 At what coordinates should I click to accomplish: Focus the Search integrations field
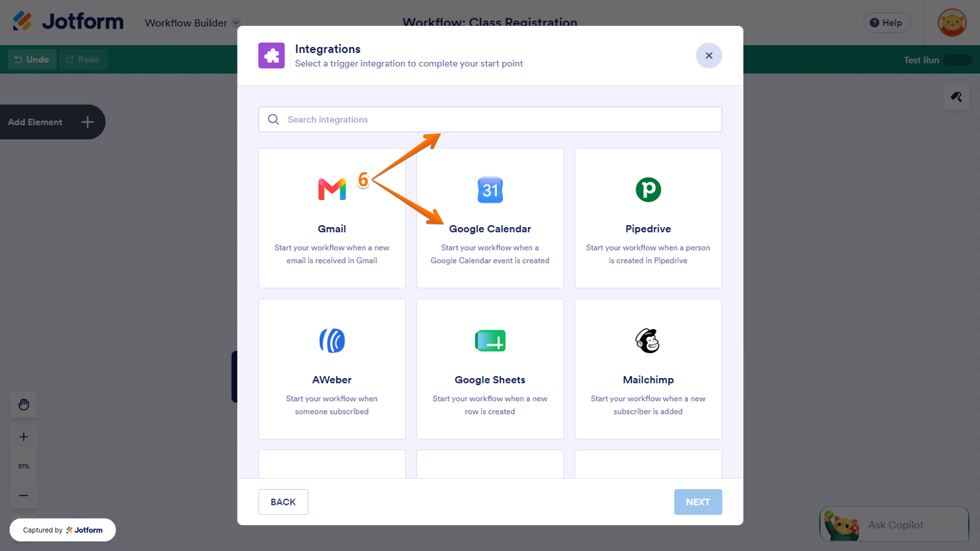click(x=490, y=120)
